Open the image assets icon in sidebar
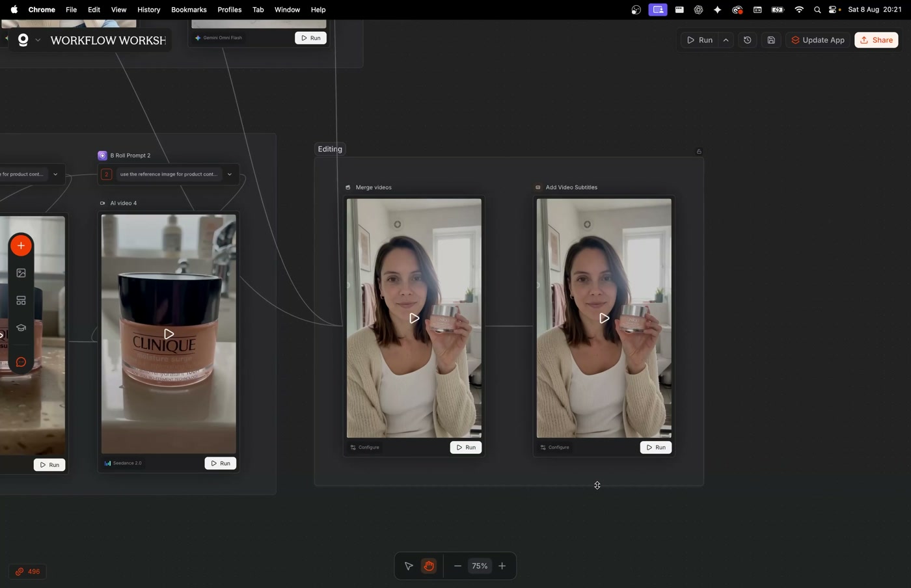911x588 pixels. 21,273
